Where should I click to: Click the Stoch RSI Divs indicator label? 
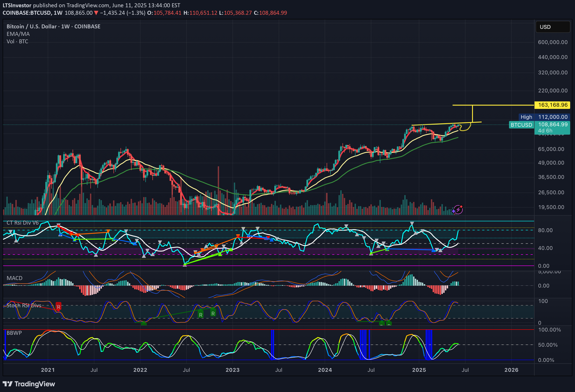click(x=24, y=305)
